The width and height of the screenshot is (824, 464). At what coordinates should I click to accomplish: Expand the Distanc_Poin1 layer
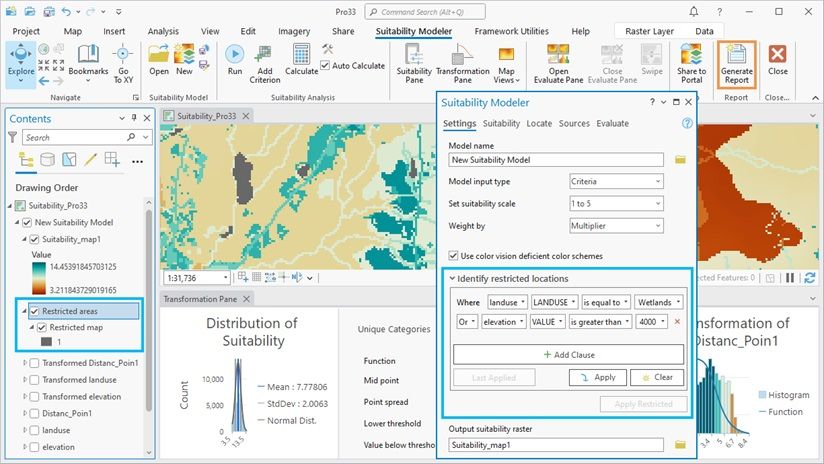pyautogui.click(x=25, y=414)
